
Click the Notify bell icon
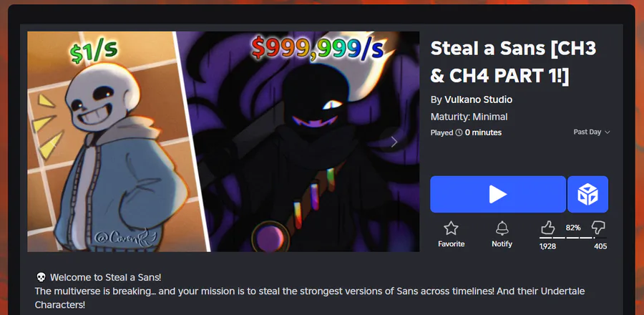tap(502, 228)
